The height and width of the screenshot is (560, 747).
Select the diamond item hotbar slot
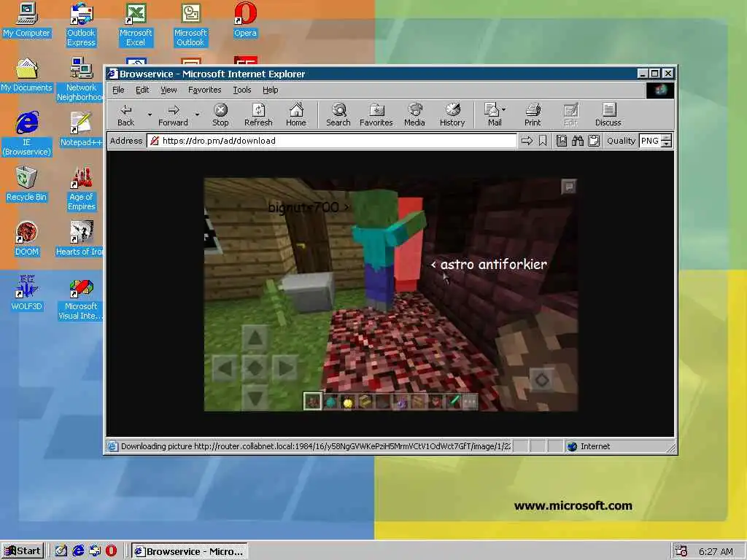330,402
